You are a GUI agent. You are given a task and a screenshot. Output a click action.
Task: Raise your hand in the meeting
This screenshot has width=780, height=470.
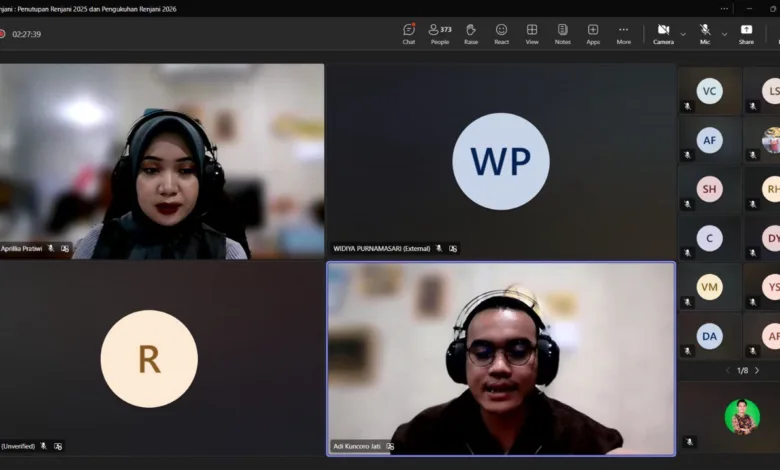471,34
